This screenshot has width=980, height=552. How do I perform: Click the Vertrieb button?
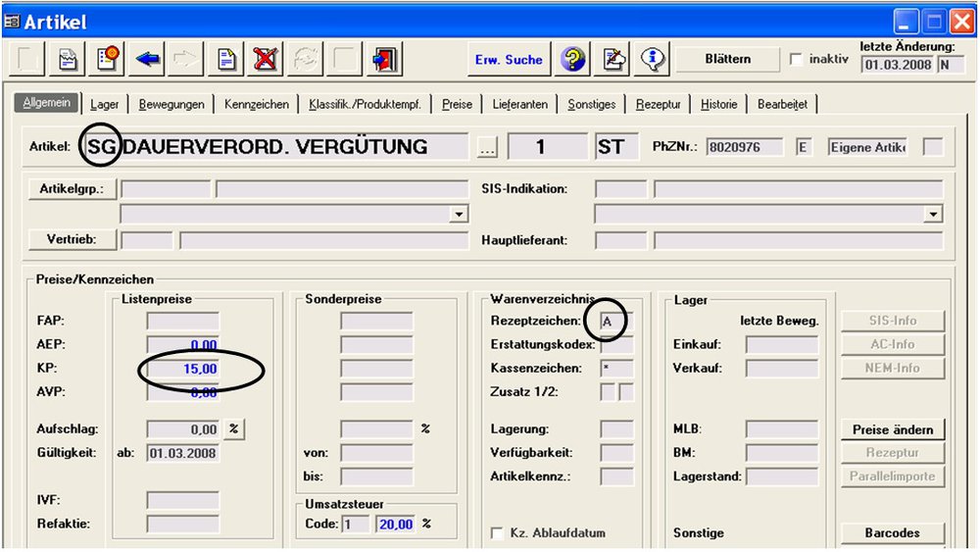point(72,239)
